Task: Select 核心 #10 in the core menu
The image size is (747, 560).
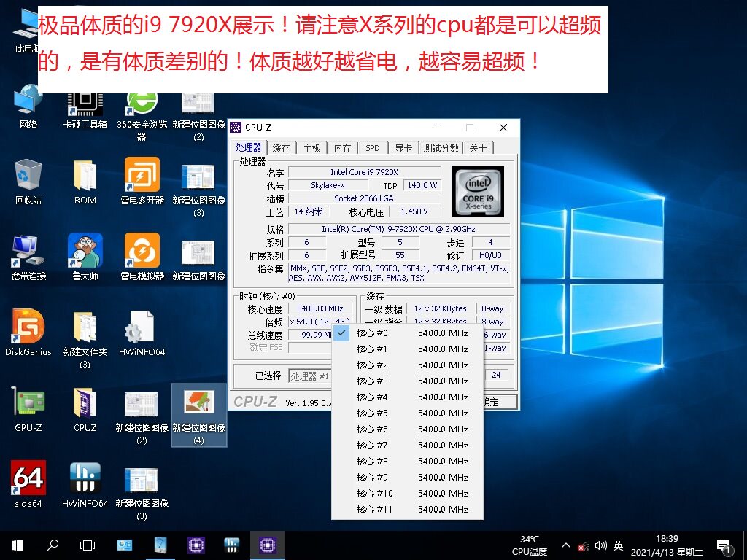Action: point(407,494)
